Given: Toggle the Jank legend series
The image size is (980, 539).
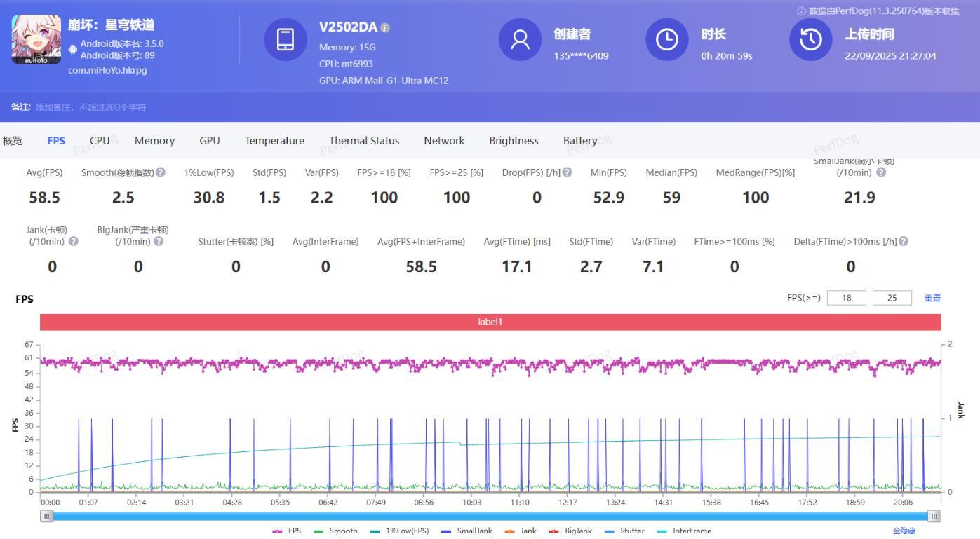Looking at the screenshot, I should [521, 531].
